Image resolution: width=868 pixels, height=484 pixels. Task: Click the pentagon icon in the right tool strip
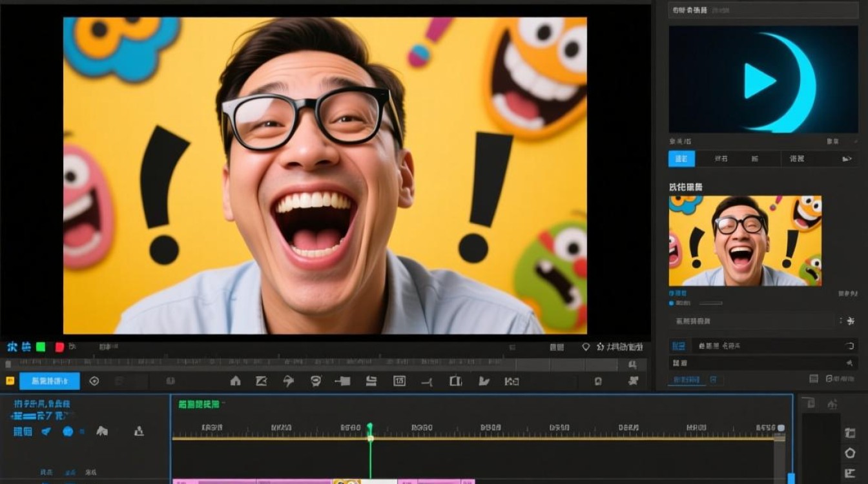click(x=850, y=453)
